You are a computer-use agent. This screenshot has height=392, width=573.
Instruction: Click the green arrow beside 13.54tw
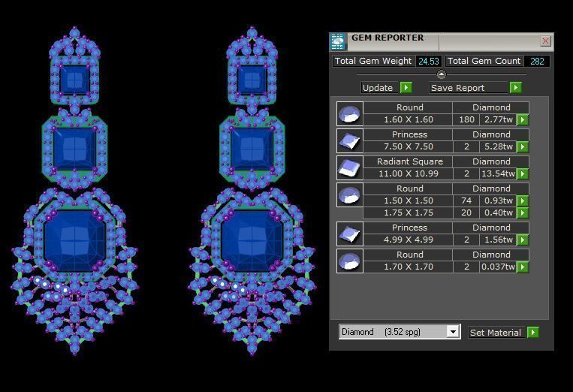523,173
